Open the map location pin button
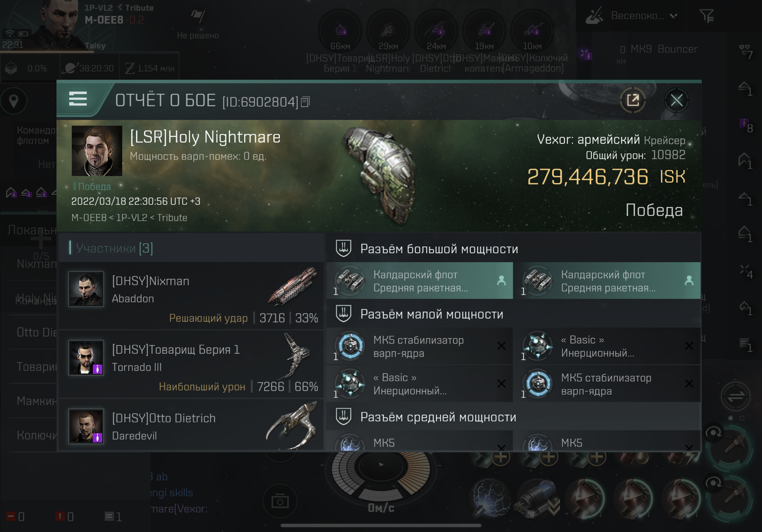This screenshot has height=532, width=762. coord(14,101)
